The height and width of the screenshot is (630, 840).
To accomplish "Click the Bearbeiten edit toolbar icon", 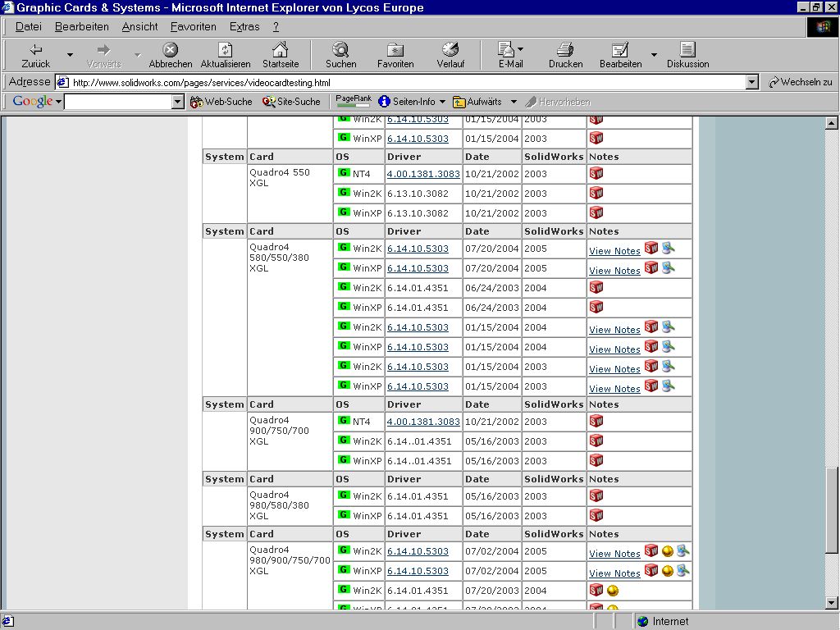I will coord(620,50).
